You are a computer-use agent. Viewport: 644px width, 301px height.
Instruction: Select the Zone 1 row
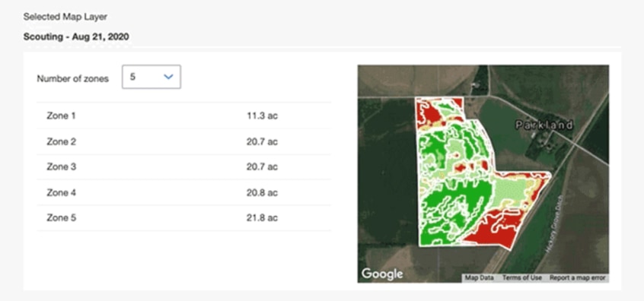click(x=183, y=116)
